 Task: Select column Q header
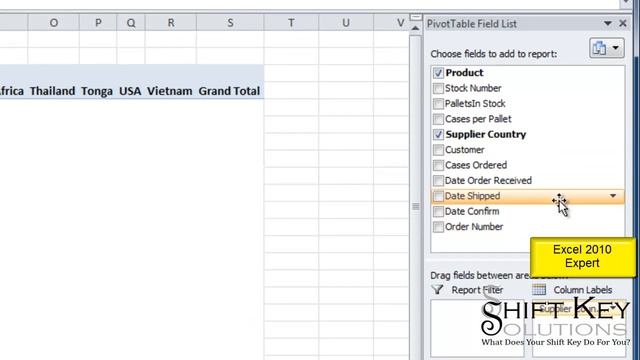(131, 23)
